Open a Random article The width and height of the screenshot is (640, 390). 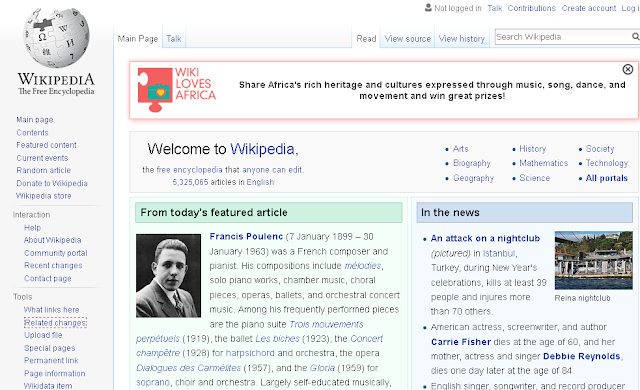[43, 170]
